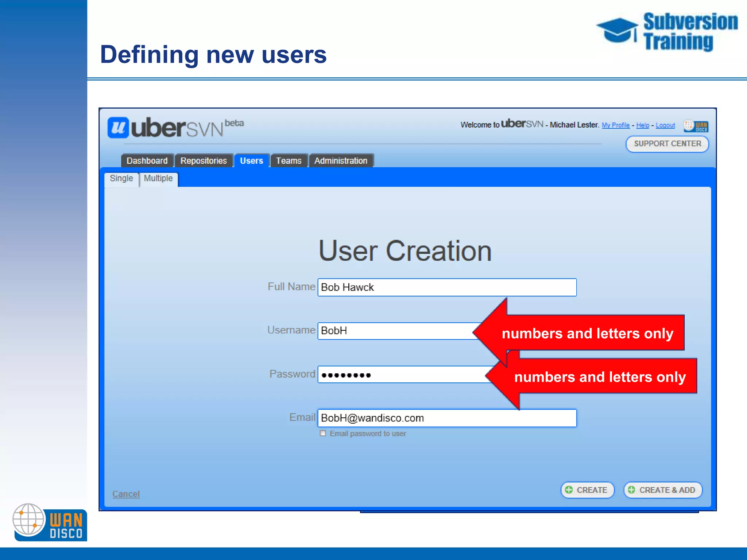The height and width of the screenshot is (560, 747).
Task: Switch to Multiple user creation sub-tab
Action: [x=158, y=179]
